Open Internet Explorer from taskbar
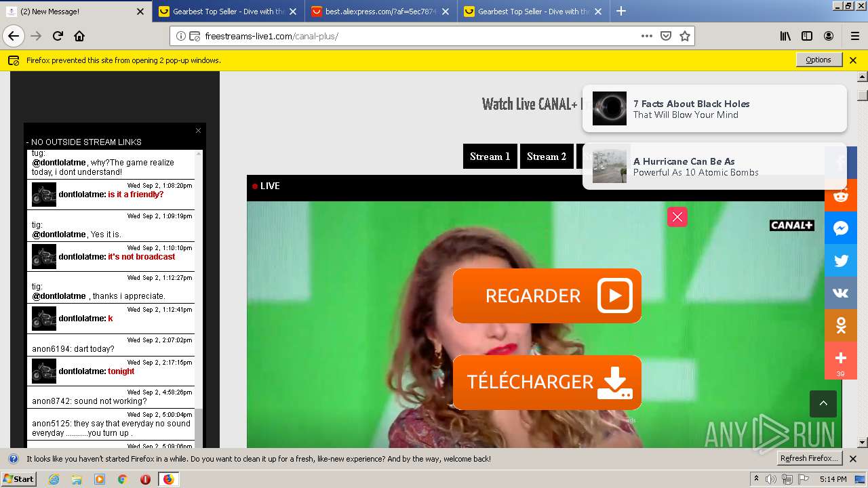This screenshot has width=868, height=488. pyautogui.click(x=54, y=479)
